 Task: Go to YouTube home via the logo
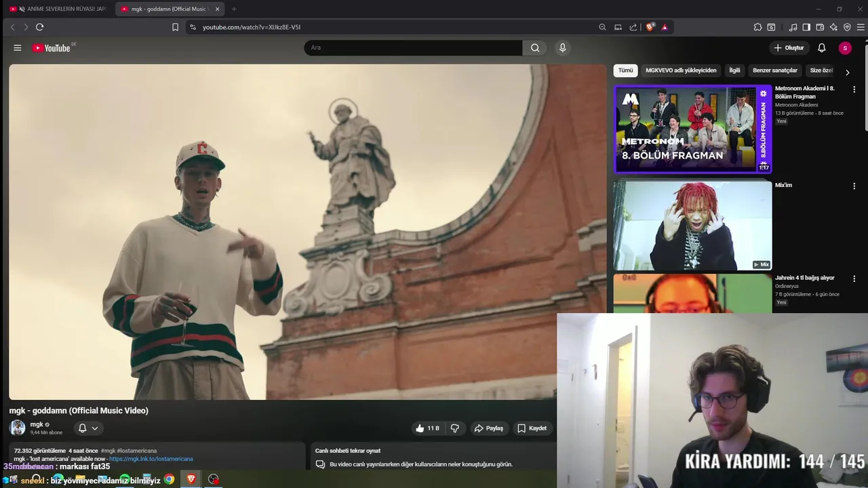(52, 48)
